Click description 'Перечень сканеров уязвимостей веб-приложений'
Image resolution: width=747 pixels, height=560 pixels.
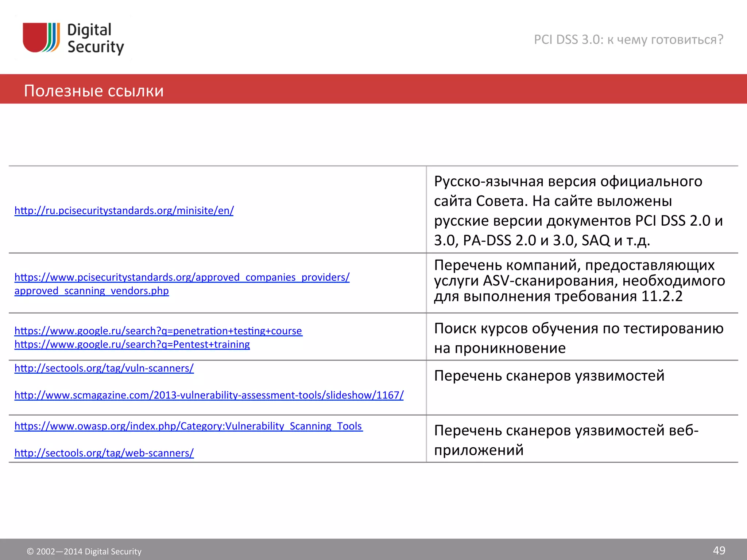(x=566, y=440)
